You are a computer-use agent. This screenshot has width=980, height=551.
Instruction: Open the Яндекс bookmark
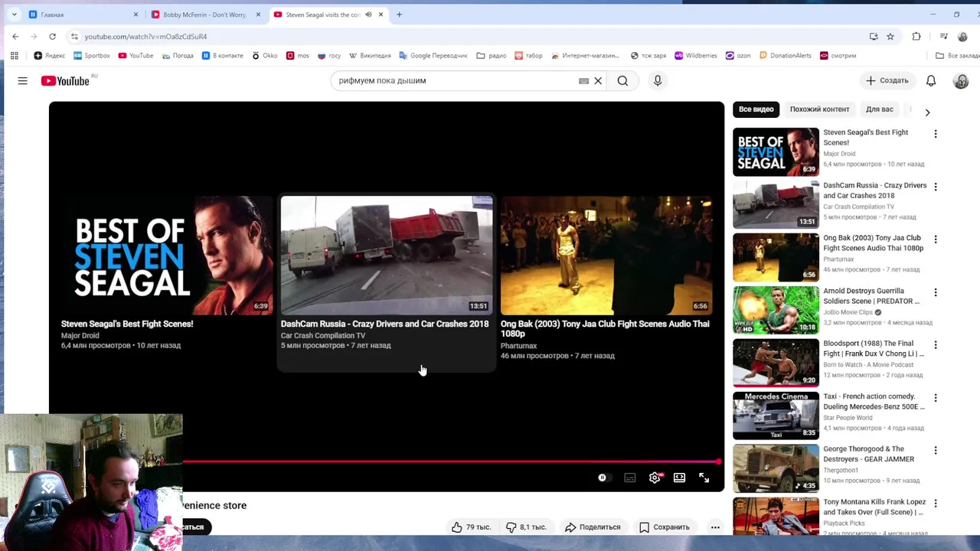pyautogui.click(x=50, y=55)
